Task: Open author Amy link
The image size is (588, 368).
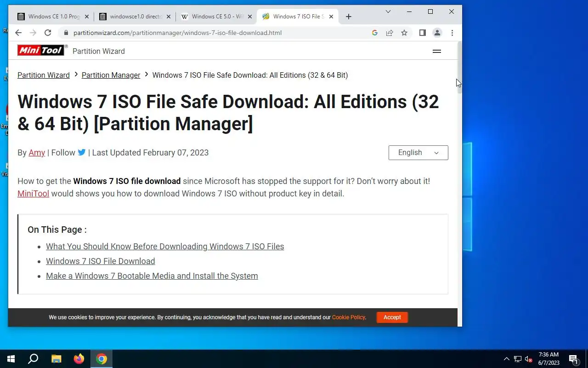Action: pos(37,153)
